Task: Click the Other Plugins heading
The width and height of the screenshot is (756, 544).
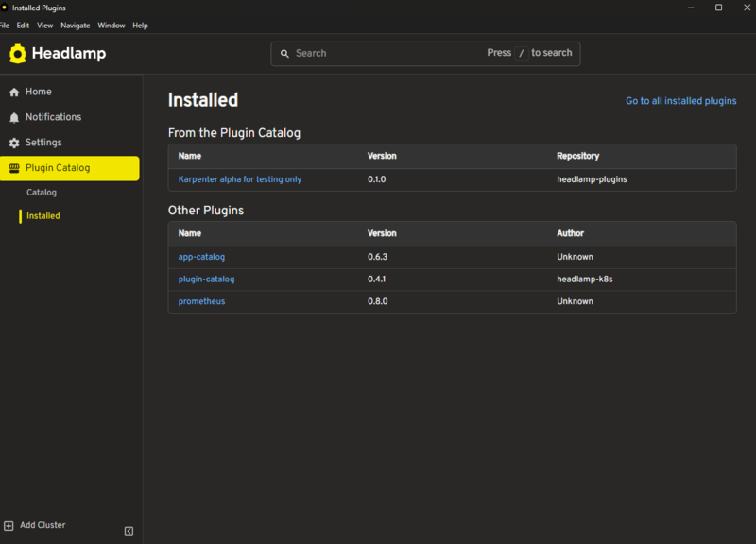Action: 206,211
